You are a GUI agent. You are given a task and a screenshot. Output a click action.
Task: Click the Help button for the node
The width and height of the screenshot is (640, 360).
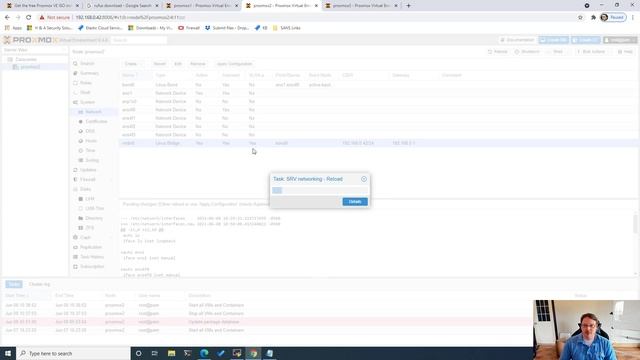(x=625, y=52)
